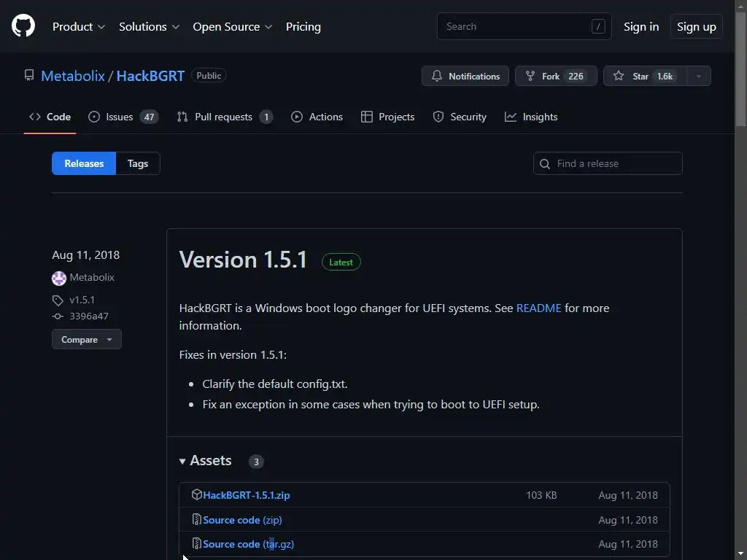Viewport: 747px width, 560px height.
Task: Open the Metabolix owner profile link
Action: pos(73,76)
